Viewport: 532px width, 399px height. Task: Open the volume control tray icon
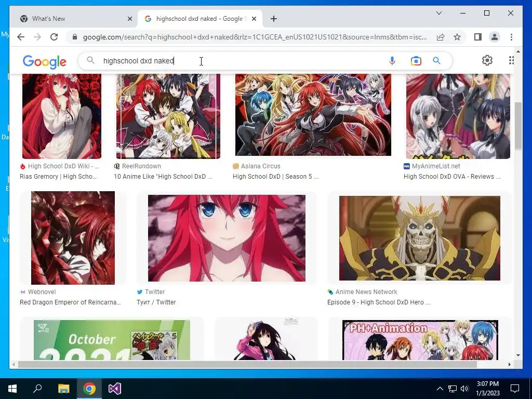pyautogui.click(x=464, y=389)
